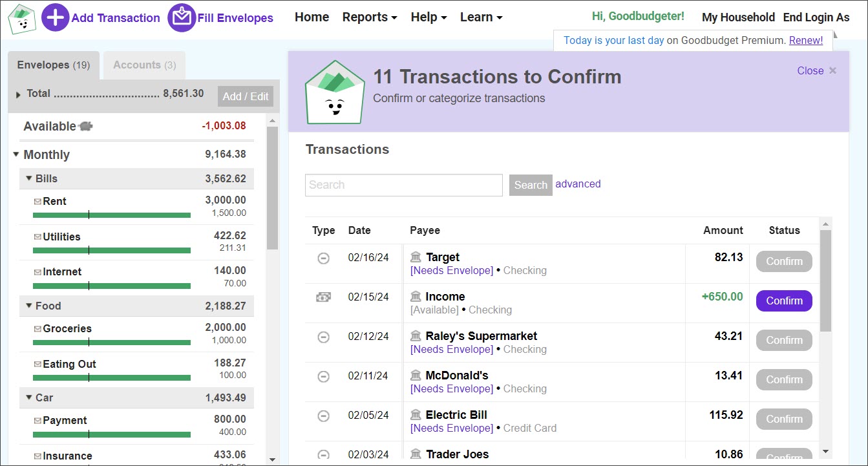This screenshot has width=868, height=466.
Task: Click End Login As
Action: (x=816, y=17)
